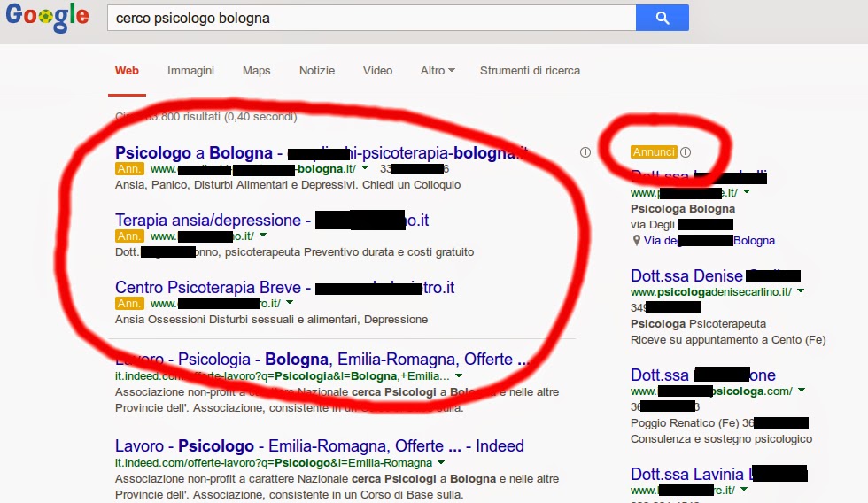Image resolution: width=868 pixels, height=503 pixels.
Task: Open Lavoro - Psicologia - Bologna result
Action: coord(322,360)
